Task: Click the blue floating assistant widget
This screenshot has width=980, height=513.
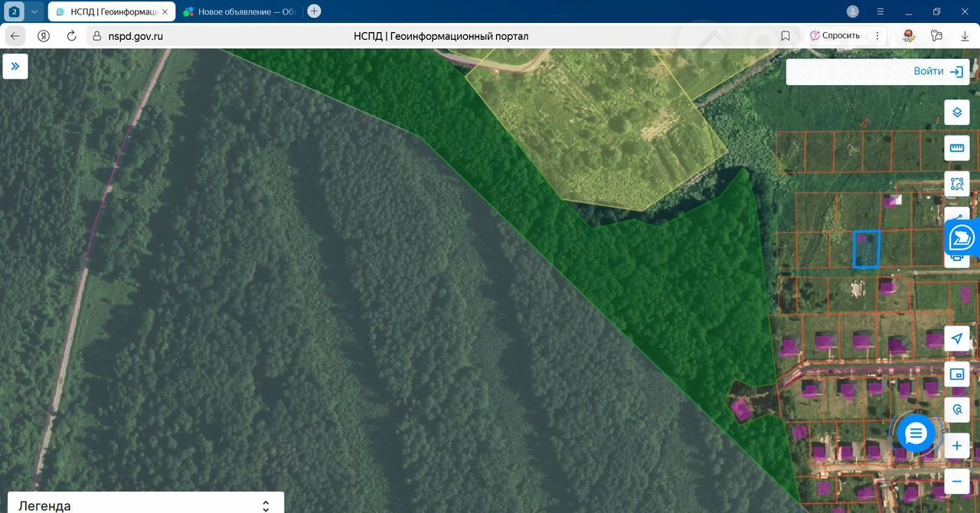Action: click(x=962, y=239)
